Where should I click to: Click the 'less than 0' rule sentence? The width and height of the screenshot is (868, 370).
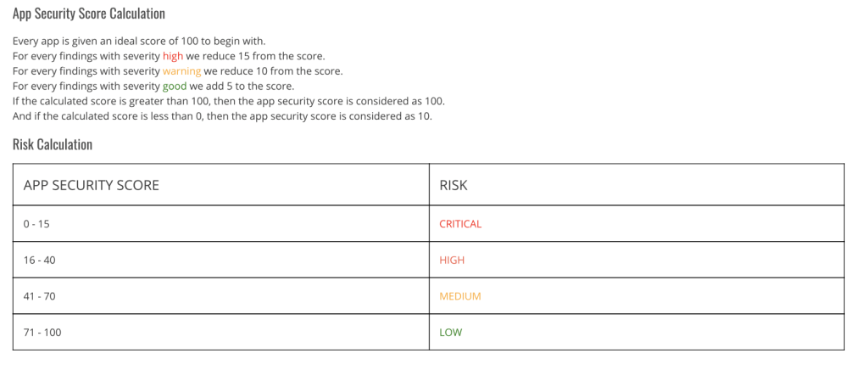coord(222,117)
